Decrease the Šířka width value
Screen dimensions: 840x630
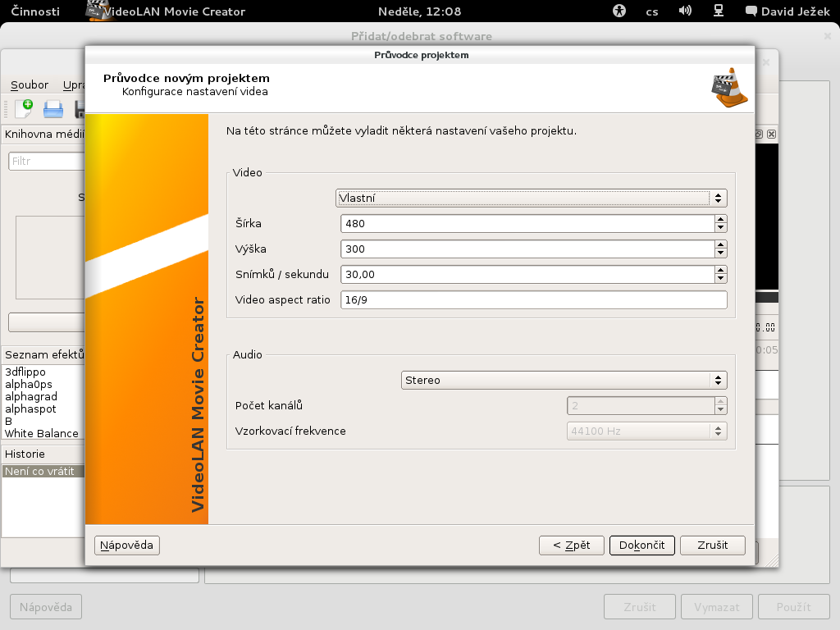[720, 228]
